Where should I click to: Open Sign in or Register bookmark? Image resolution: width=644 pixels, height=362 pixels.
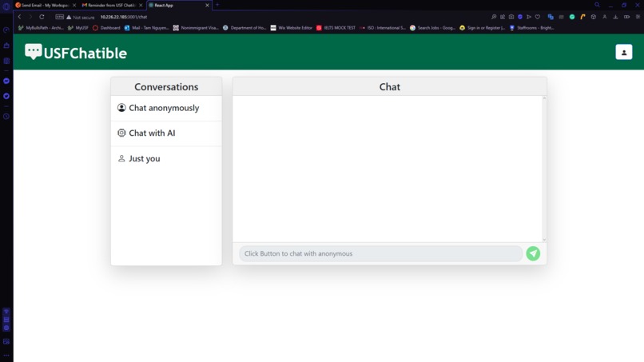482,28
